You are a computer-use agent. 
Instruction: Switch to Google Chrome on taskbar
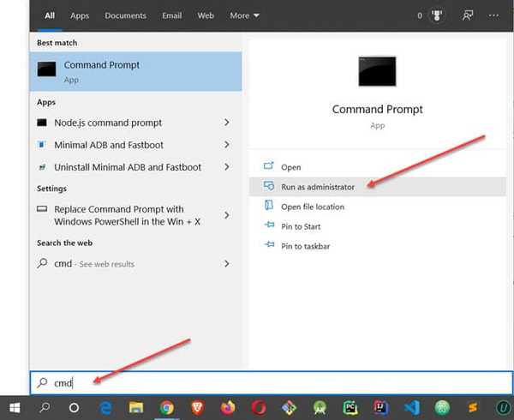[x=167, y=408]
